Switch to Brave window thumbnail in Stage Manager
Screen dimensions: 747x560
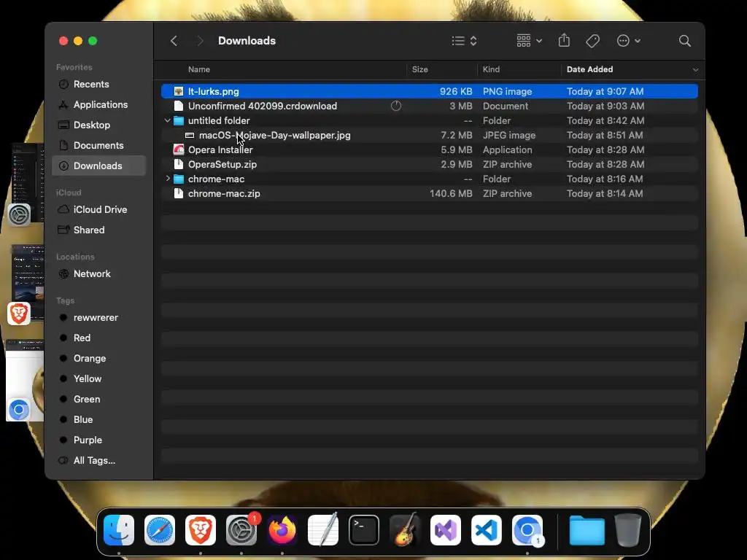click(27, 285)
